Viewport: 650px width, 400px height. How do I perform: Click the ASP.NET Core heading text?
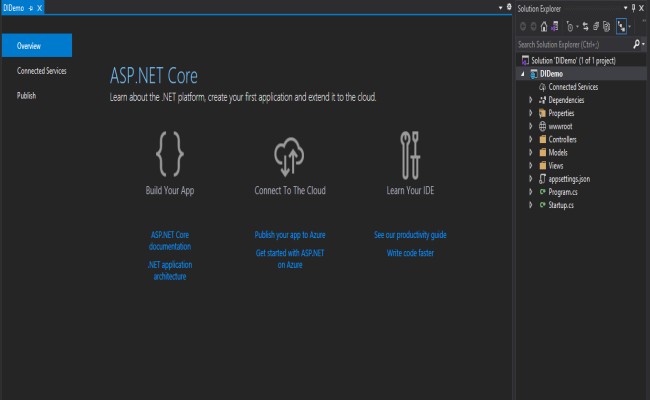click(x=154, y=76)
